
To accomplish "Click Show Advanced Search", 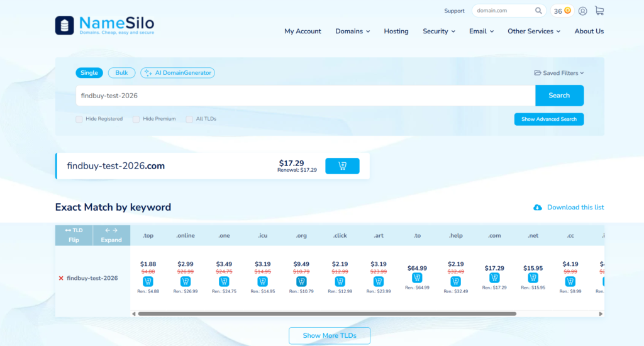I will pyautogui.click(x=548, y=119).
